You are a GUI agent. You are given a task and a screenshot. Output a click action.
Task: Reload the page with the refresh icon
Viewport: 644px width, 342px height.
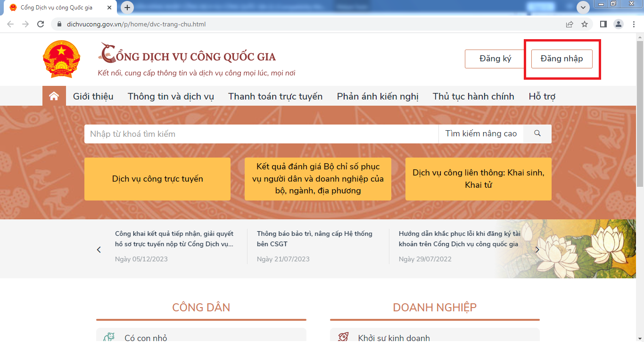coord(41,24)
